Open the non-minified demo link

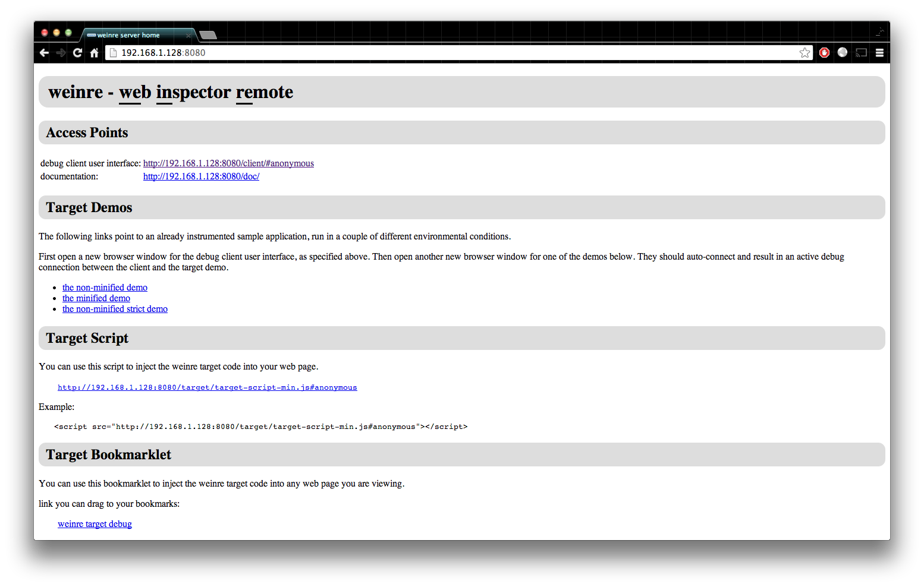click(x=105, y=288)
